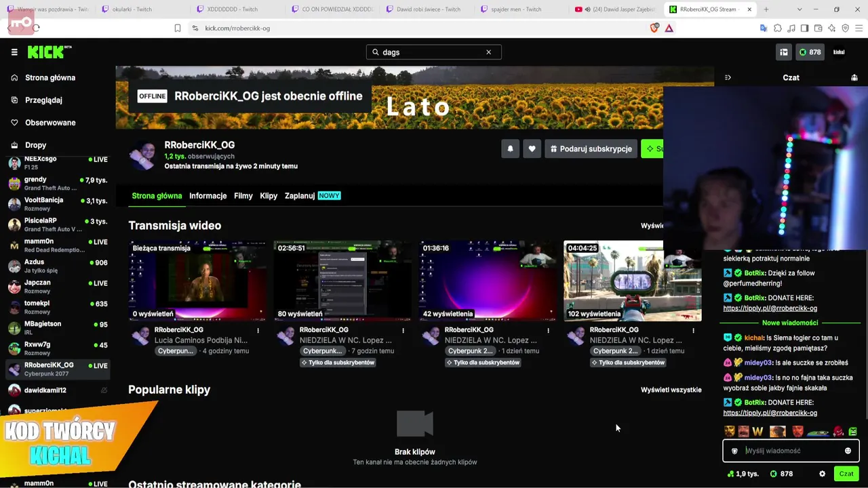Reload the page in the browser toolbar

click(x=36, y=28)
